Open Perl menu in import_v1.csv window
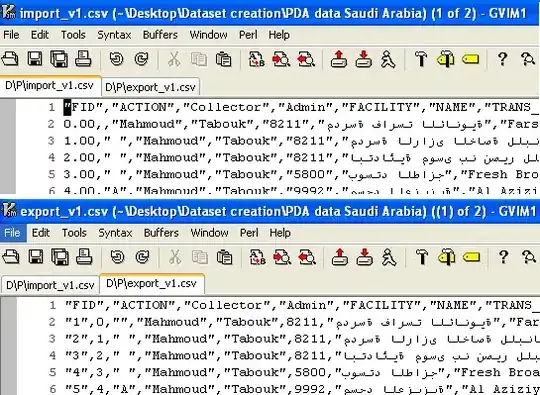Image resolution: width=540 pixels, height=395 pixels. tap(248, 35)
